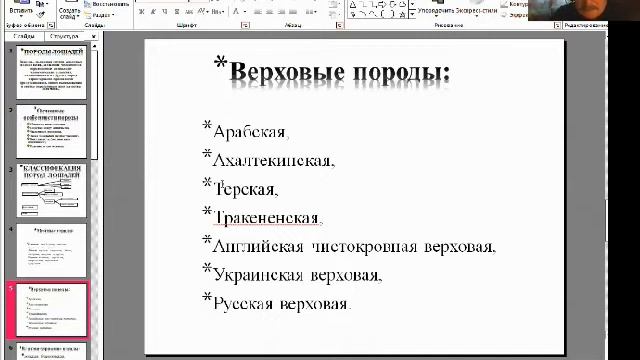Select the slide 6 thumbnail at the pane bottom

pyautogui.click(x=51, y=351)
